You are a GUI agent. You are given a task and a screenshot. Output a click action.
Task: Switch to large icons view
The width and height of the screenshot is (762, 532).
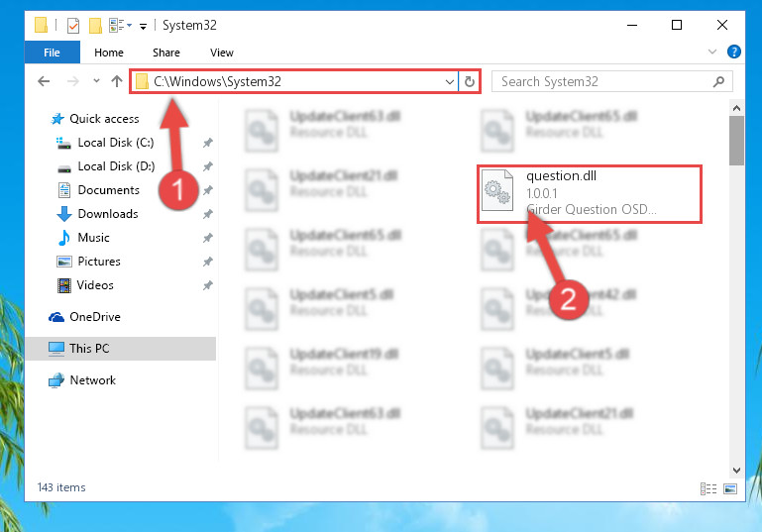pos(730,489)
